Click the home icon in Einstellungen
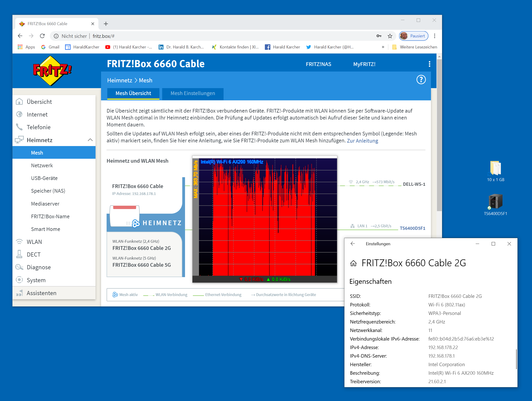The height and width of the screenshot is (401, 532). coord(353,263)
